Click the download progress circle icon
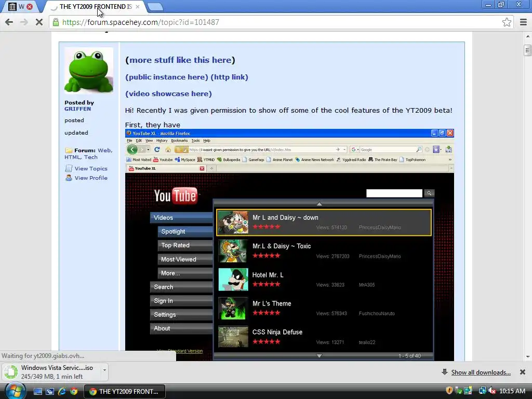 11,372
